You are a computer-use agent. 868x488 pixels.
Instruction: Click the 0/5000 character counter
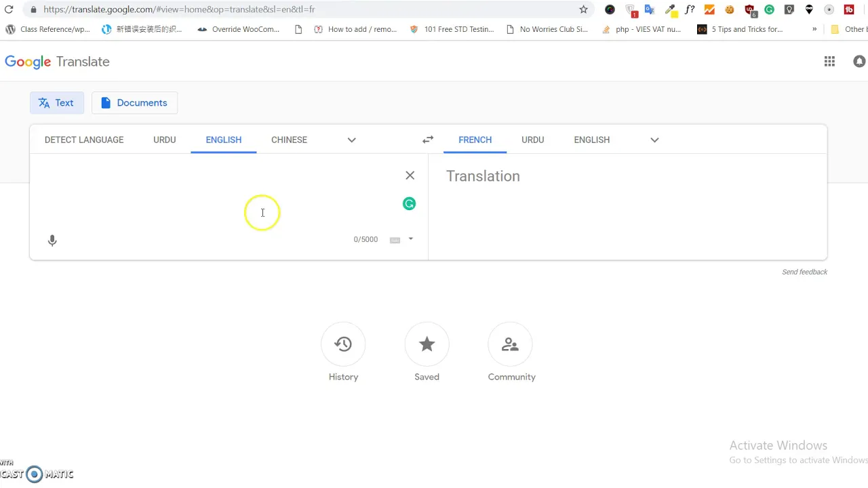tap(366, 239)
